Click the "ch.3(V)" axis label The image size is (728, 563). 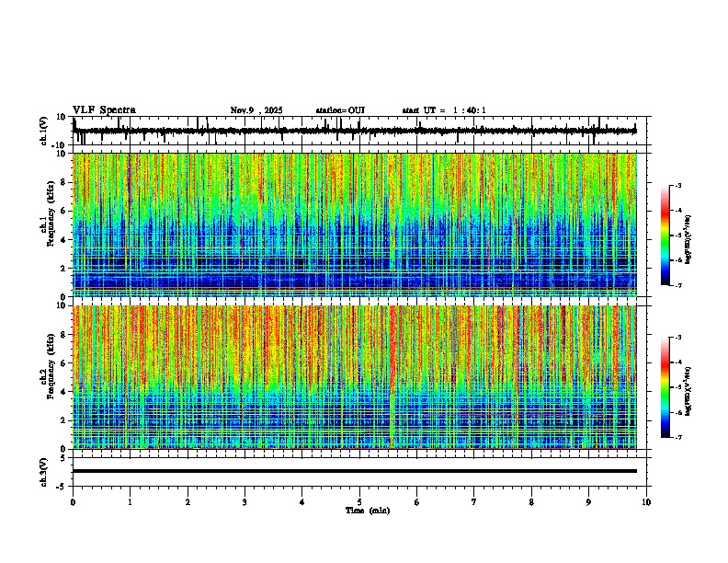tap(44, 472)
